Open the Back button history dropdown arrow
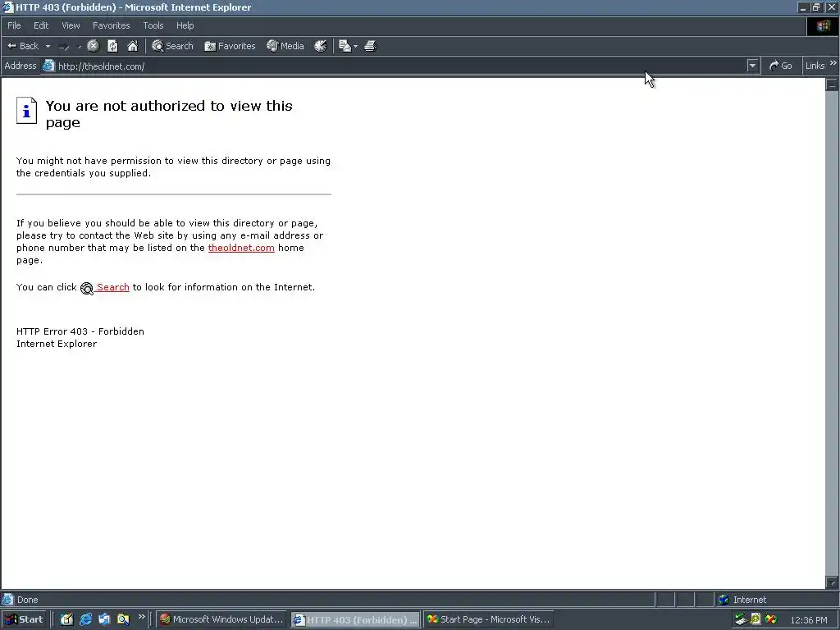840x630 pixels. click(48, 46)
